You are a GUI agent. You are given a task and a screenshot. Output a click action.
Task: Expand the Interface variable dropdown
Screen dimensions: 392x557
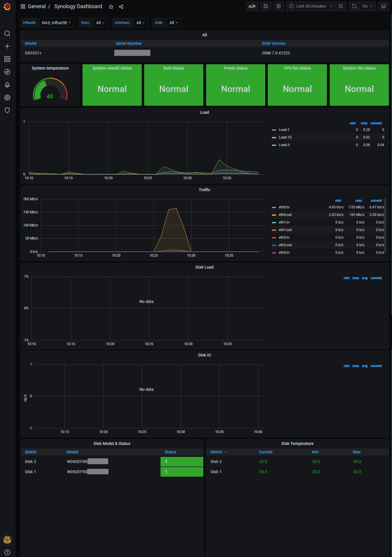[x=140, y=23]
